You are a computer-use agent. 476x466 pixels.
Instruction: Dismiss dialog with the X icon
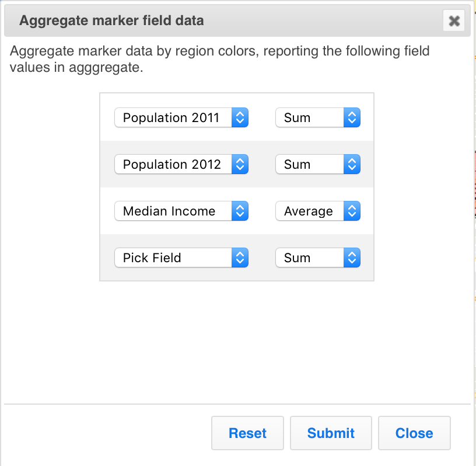(454, 22)
